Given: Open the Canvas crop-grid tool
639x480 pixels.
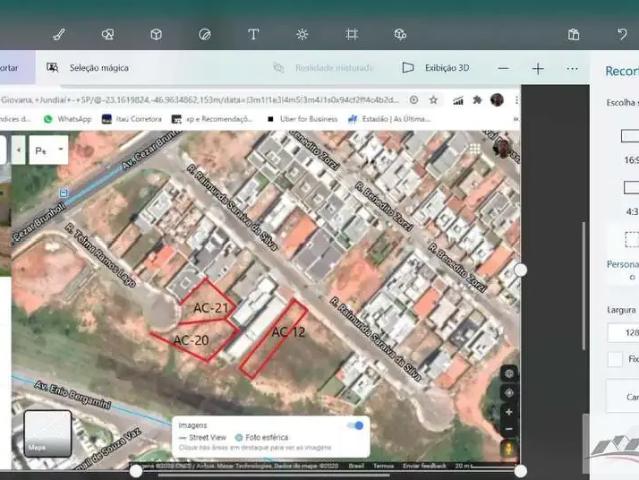Looking at the screenshot, I should (351, 35).
